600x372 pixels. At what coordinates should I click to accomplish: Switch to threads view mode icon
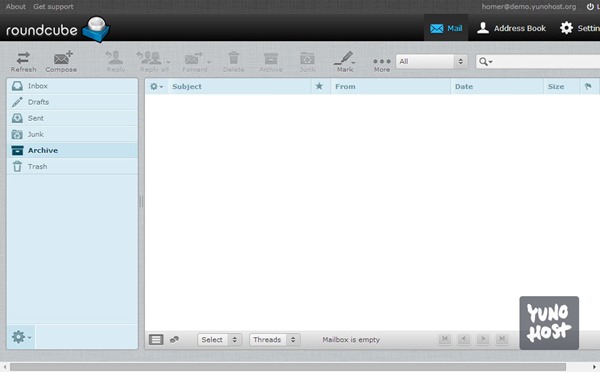tap(174, 339)
